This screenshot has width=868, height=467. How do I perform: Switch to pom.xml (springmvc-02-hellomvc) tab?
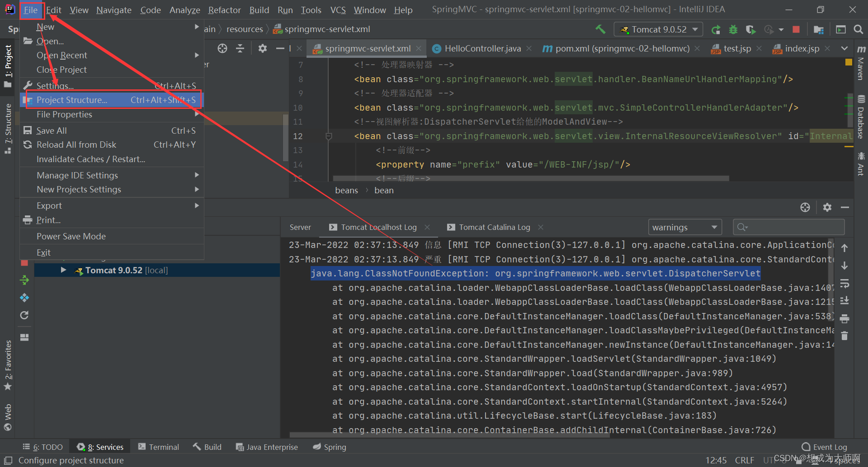[x=622, y=48]
